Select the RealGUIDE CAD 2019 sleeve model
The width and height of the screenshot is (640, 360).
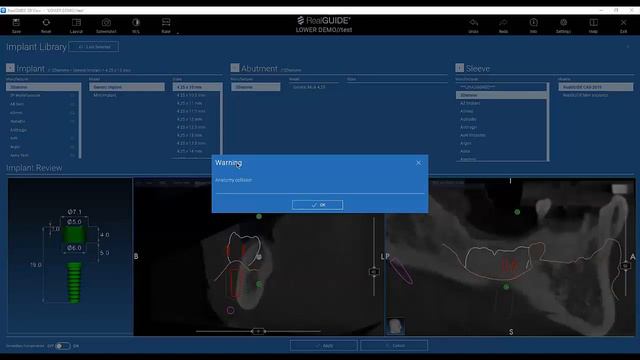point(596,87)
